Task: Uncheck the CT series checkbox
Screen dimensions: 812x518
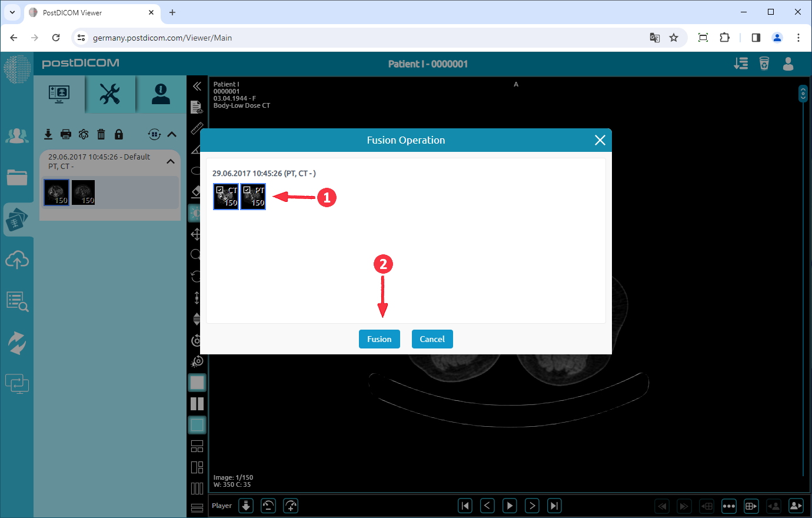Action: point(219,190)
